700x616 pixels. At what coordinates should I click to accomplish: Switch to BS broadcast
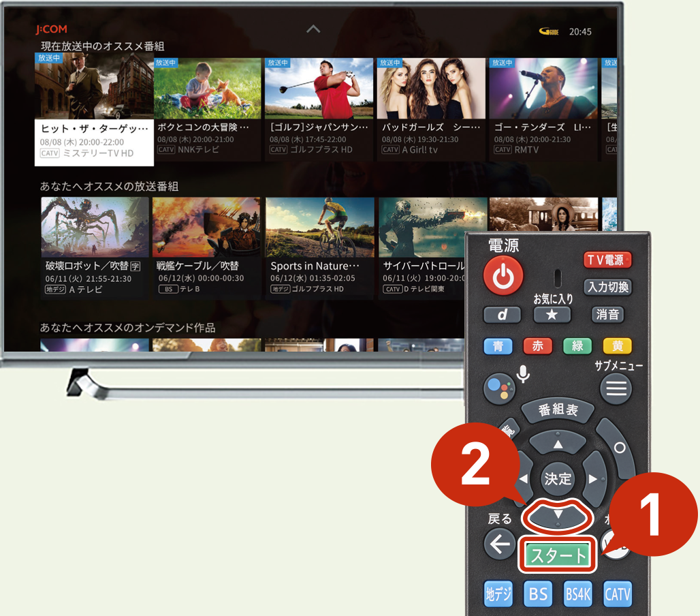click(x=538, y=594)
